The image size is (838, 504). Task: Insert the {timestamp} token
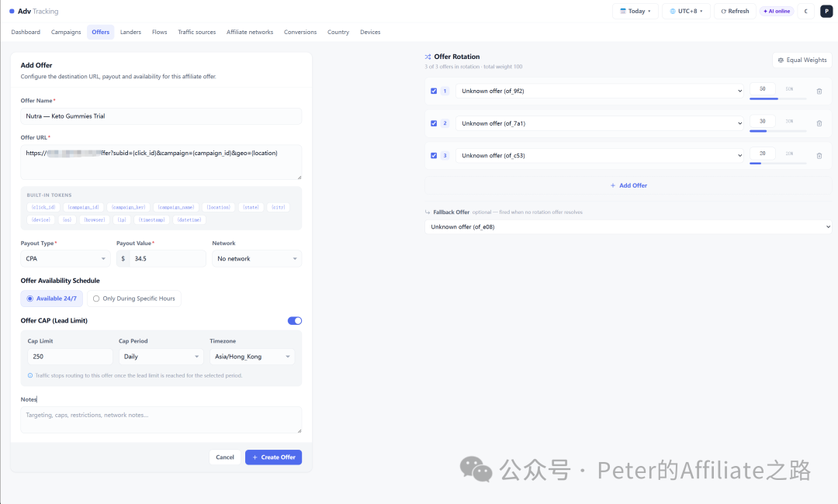[152, 220]
